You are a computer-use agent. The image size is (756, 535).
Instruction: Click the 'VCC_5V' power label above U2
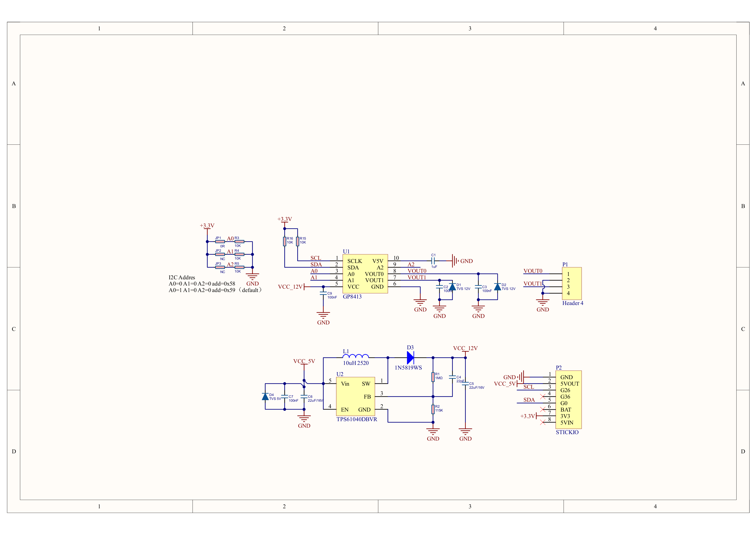click(304, 361)
